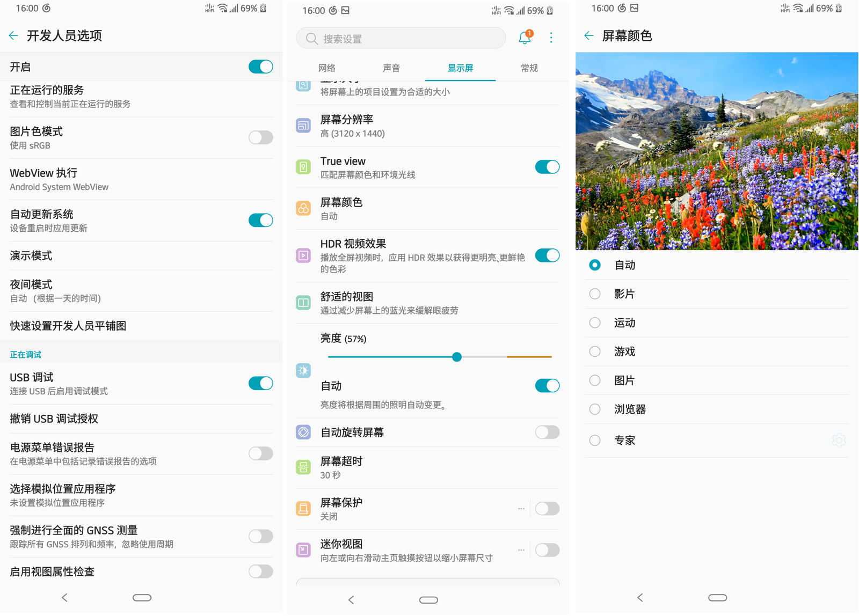Open 演示模式 settings
The image size is (859, 616).
click(31, 256)
